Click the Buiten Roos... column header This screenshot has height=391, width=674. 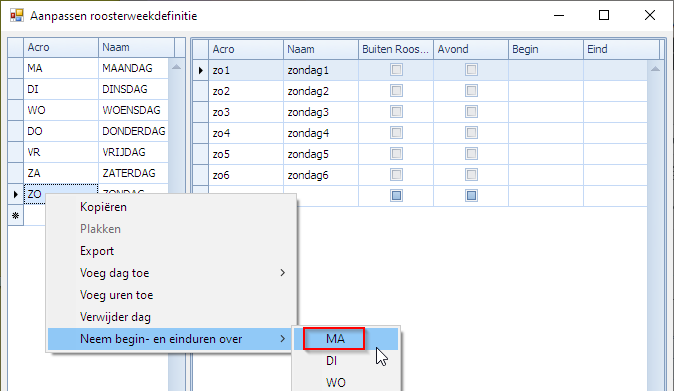[x=395, y=49]
